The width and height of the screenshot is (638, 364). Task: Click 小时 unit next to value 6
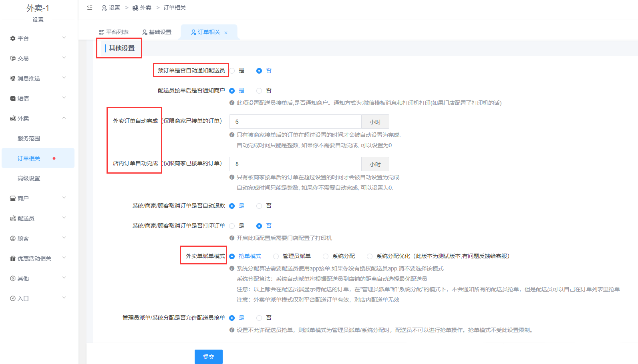(x=375, y=122)
